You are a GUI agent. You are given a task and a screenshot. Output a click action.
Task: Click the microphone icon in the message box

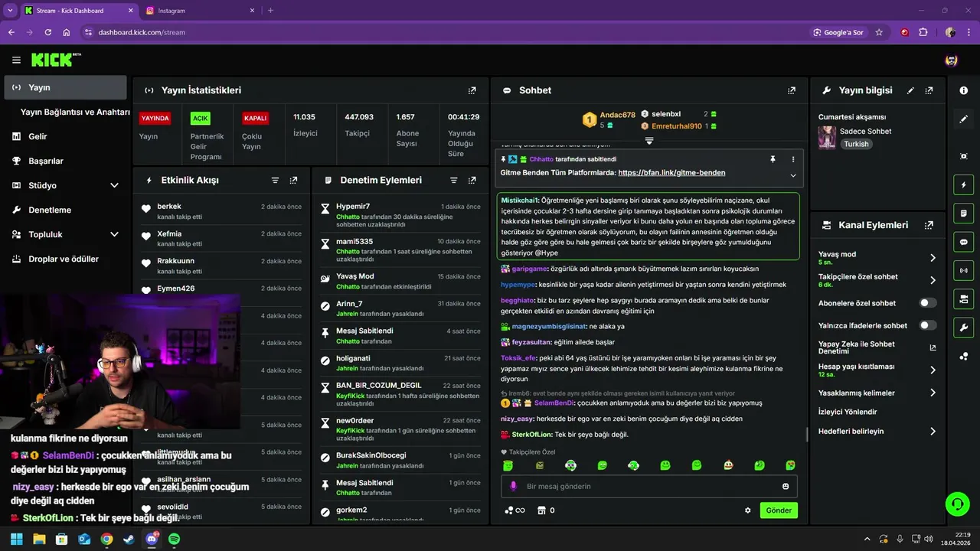[x=514, y=486]
